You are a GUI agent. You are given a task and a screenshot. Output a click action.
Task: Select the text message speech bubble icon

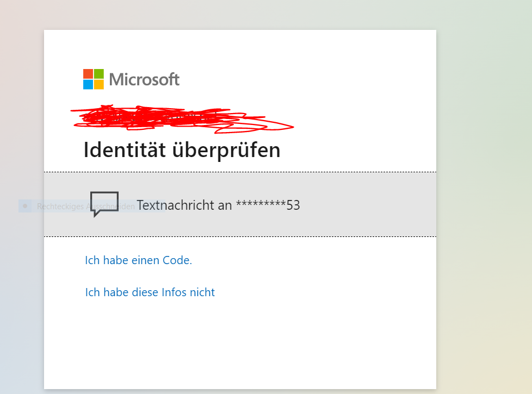click(104, 204)
